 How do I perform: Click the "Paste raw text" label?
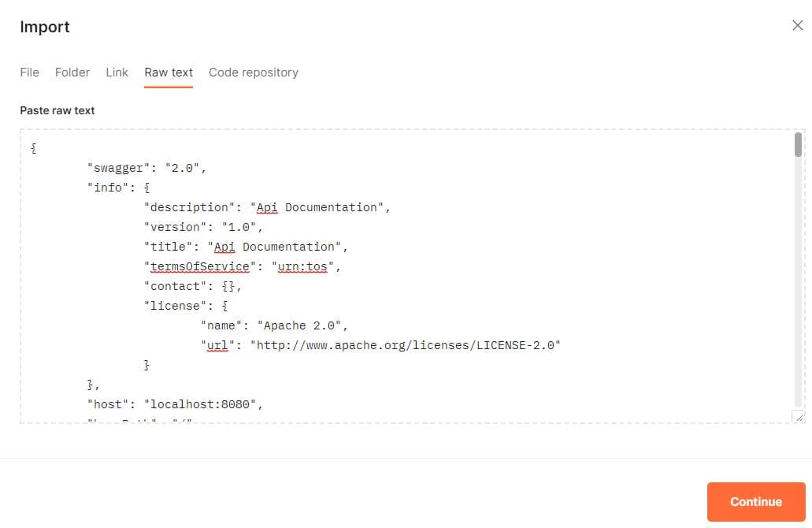(x=57, y=110)
